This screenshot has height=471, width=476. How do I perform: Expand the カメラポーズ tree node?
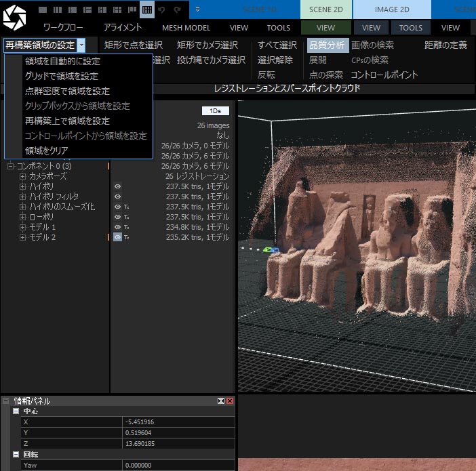click(x=22, y=176)
